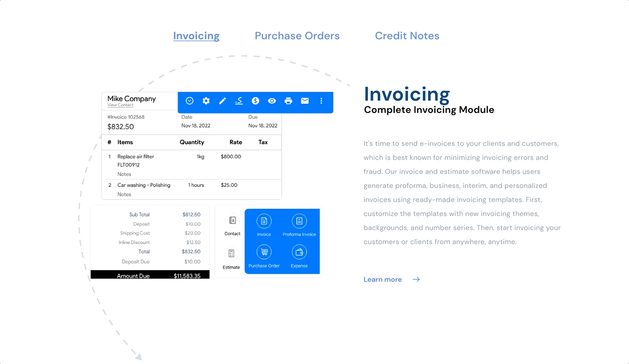The width and height of the screenshot is (629, 364).
Task: Open the payment dollar icon
Action: pos(255,101)
